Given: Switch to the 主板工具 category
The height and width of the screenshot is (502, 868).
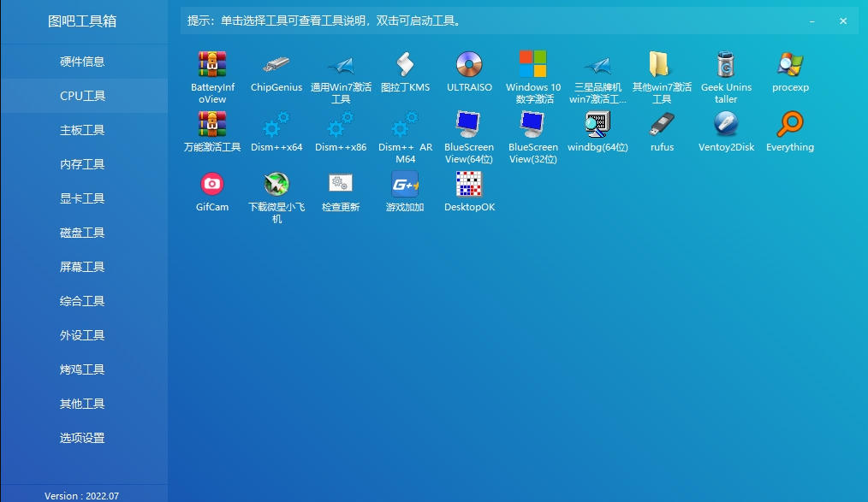Looking at the screenshot, I should [84, 130].
